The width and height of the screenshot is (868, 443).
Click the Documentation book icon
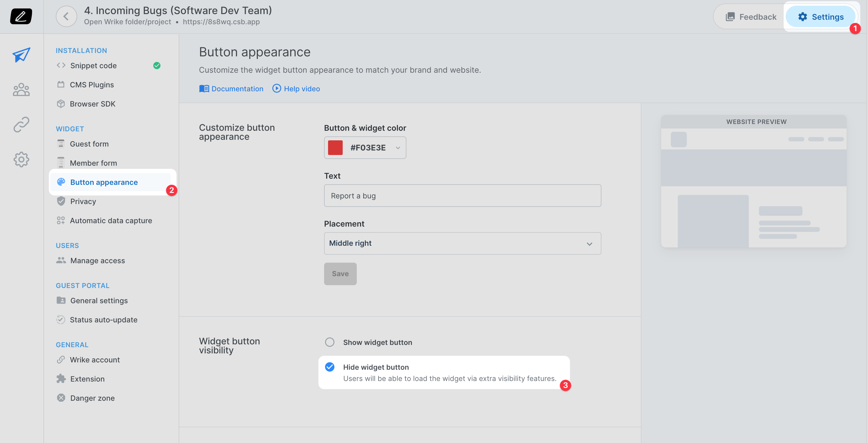point(204,88)
